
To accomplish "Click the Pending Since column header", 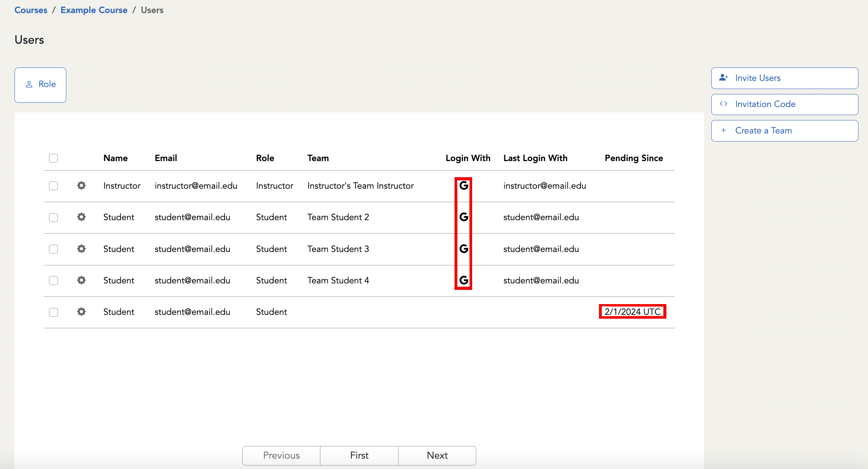I will (634, 158).
